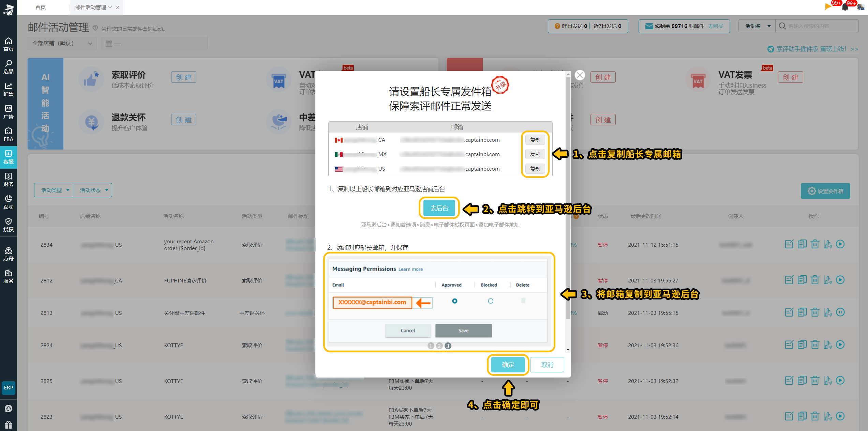This screenshot has height=431, width=868.
Task: Open the 方舟 sidebar icon
Action: click(x=8, y=254)
